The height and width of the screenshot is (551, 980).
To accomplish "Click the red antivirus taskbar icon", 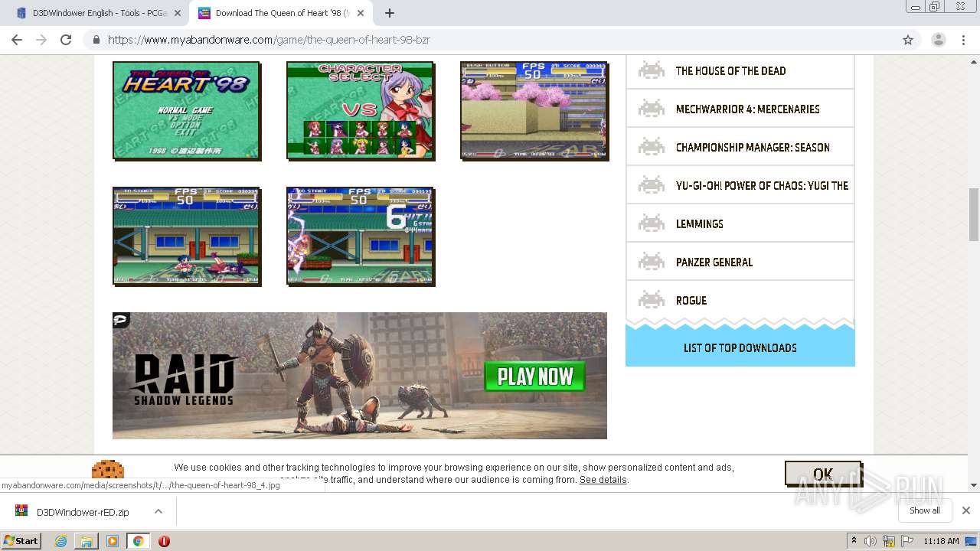I will (x=164, y=541).
